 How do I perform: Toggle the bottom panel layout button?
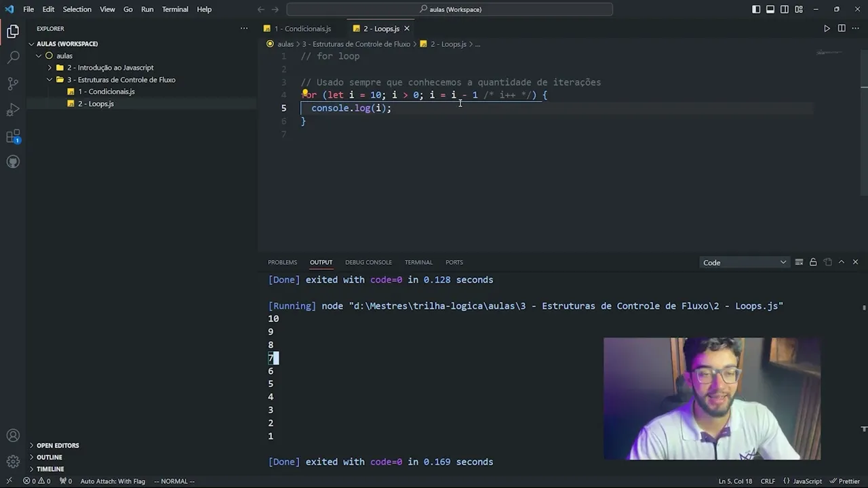[x=770, y=9]
